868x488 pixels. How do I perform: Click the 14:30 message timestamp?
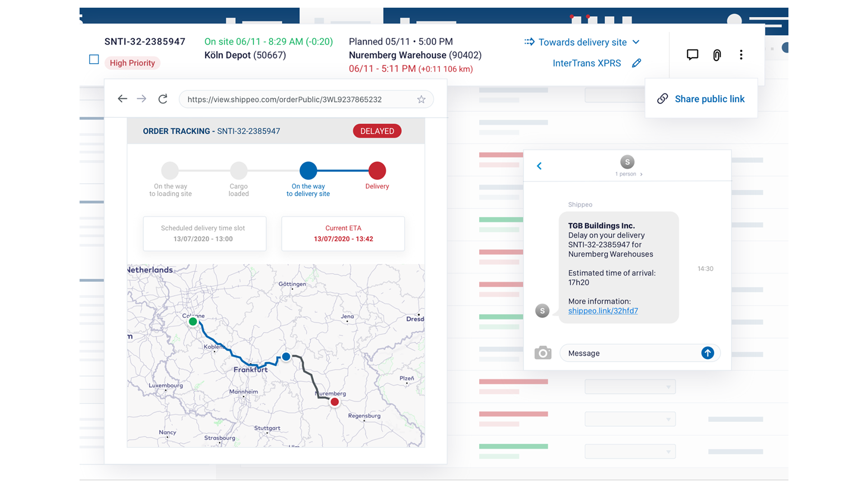(705, 268)
